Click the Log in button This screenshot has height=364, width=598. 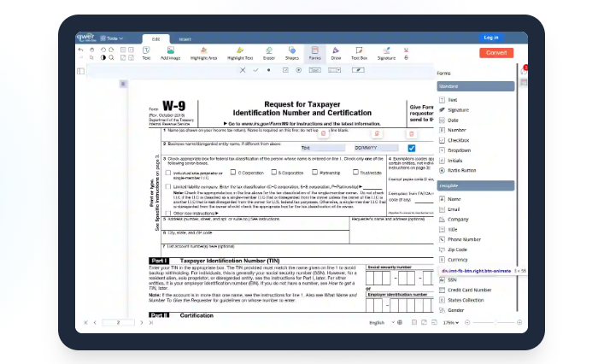[491, 38]
